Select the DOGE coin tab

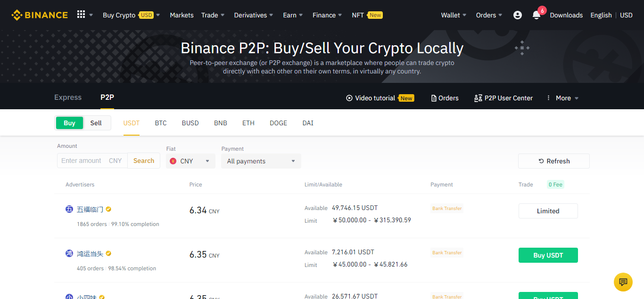tap(279, 123)
